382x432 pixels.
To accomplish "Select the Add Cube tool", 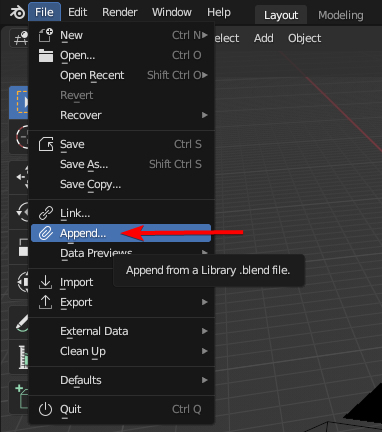I will (20, 397).
